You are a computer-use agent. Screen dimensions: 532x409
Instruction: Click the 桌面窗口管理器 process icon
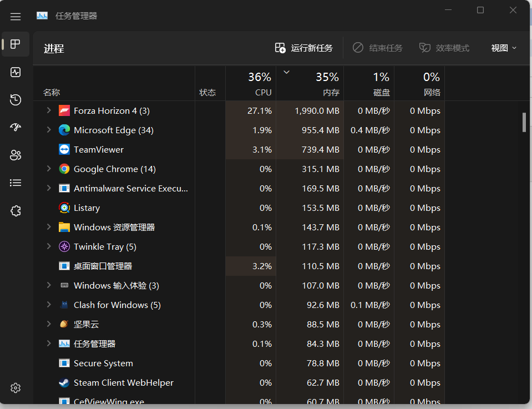coord(64,266)
